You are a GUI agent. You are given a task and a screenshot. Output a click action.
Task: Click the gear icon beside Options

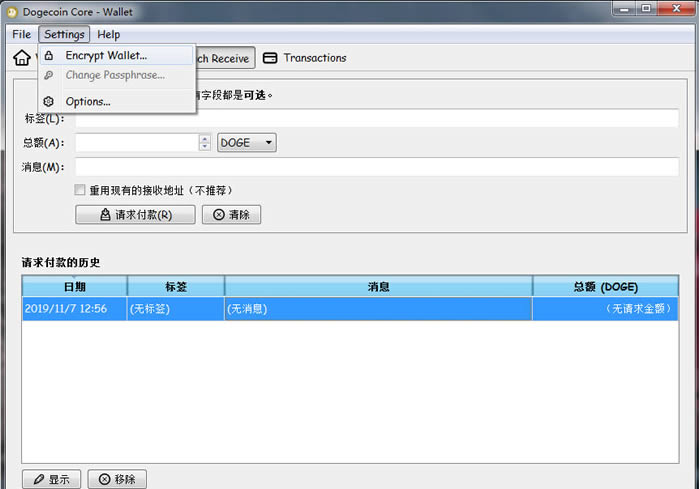48,101
